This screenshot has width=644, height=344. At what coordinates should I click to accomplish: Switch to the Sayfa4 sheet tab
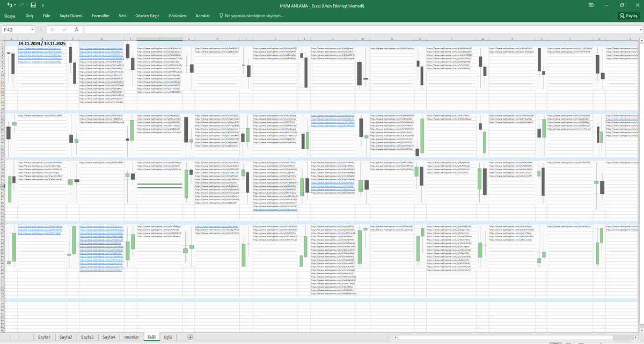pos(109,337)
